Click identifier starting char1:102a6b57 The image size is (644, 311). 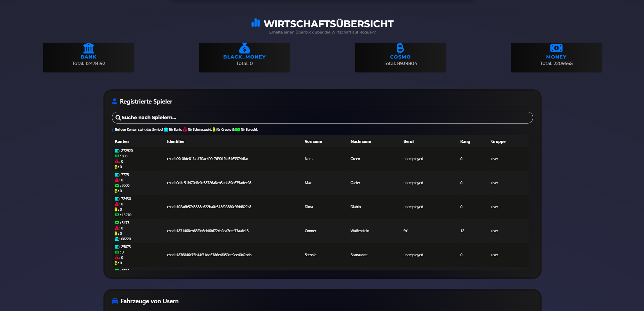[209, 207]
